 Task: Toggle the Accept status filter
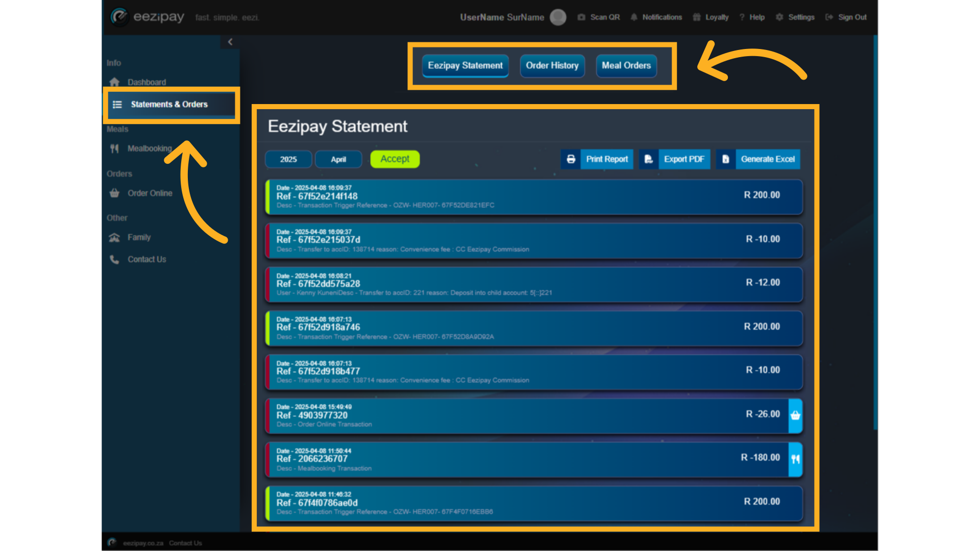pyautogui.click(x=395, y=159)
